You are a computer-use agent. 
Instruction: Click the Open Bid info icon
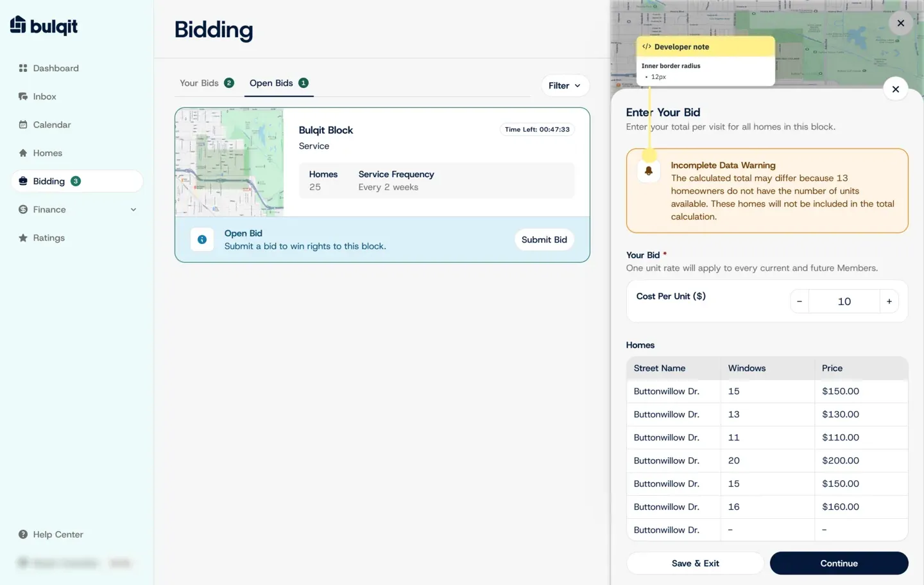point(202,240)
